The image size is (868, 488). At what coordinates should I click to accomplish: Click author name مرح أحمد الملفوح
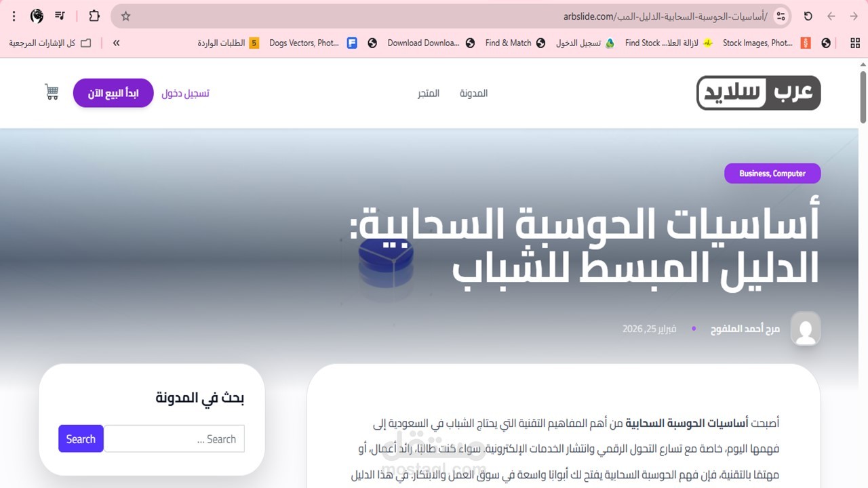pos(745,329)
